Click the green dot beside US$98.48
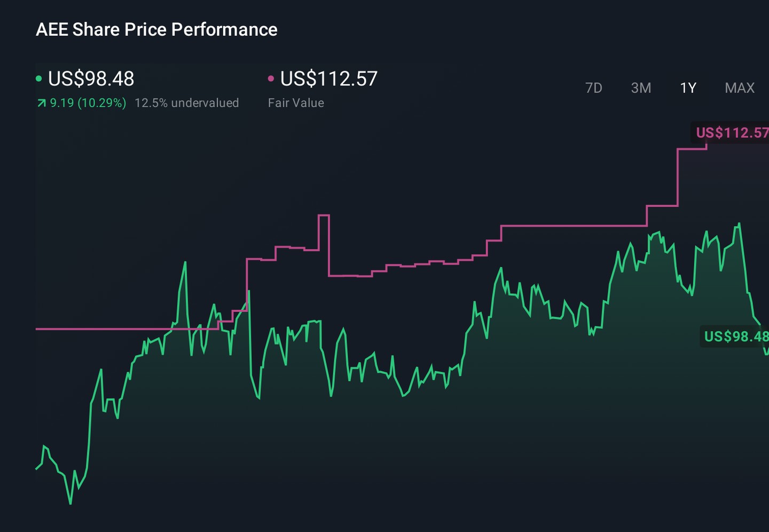 point(38,79)
